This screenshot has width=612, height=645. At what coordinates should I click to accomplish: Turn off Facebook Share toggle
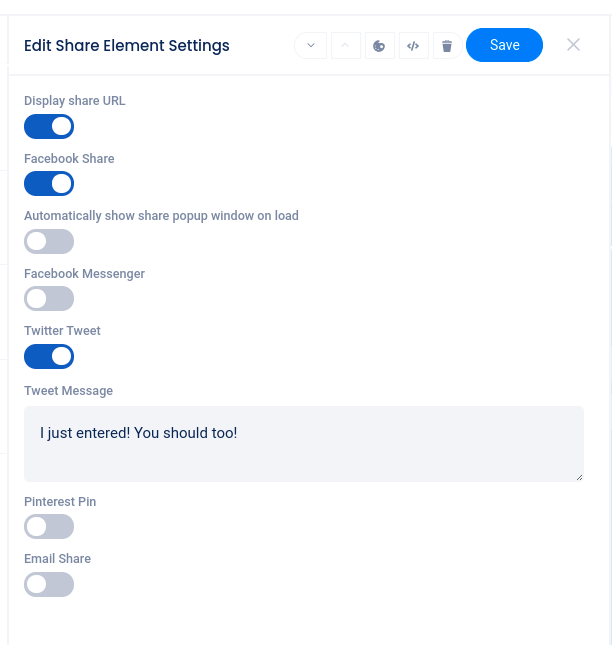click(x=49, y=183)
